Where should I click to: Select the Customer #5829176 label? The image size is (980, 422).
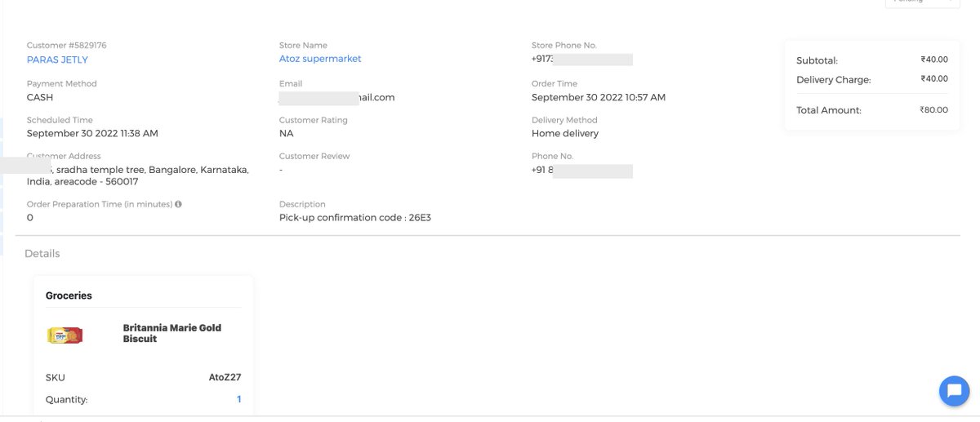67,45
